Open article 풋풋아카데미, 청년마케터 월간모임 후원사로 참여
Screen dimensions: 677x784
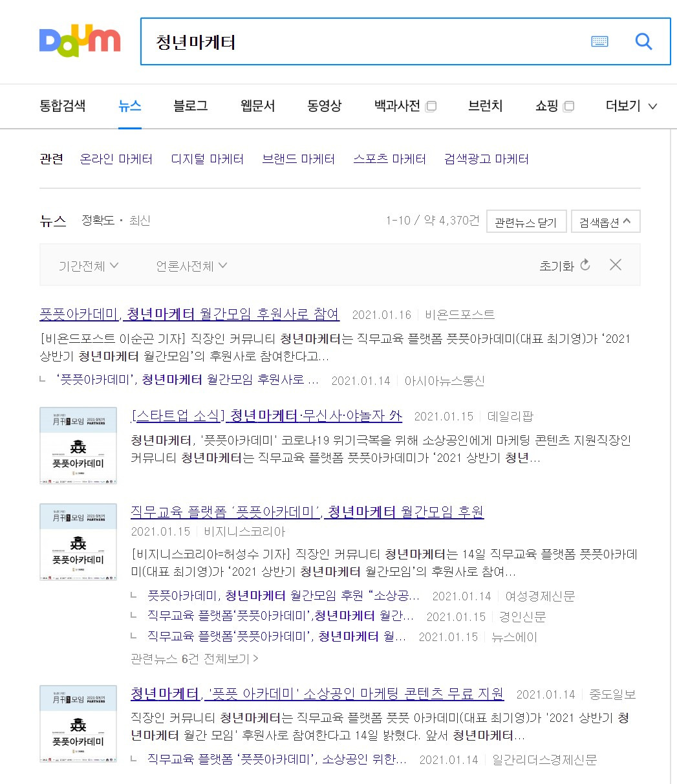(189, 314)
